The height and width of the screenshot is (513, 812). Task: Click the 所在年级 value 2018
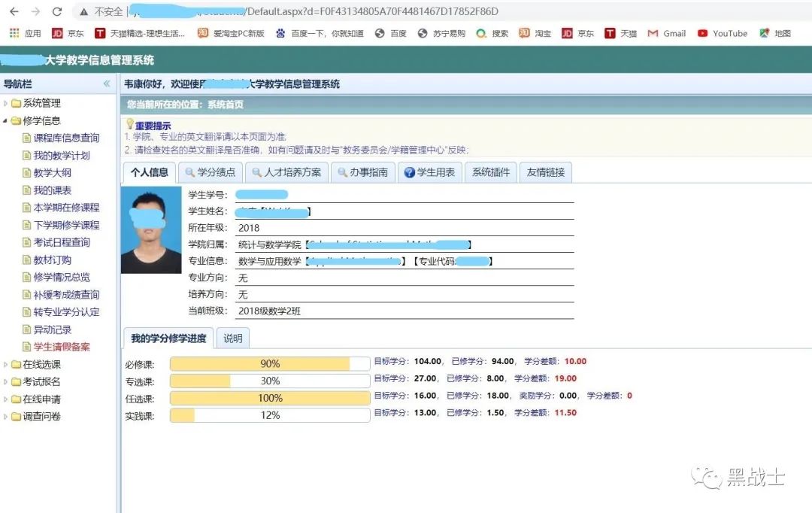click(x=249, y=228)
